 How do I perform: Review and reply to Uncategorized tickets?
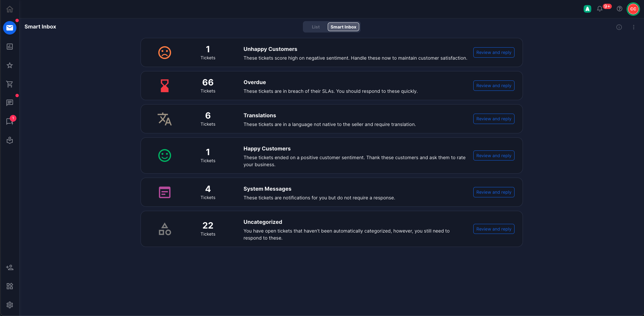494,229
